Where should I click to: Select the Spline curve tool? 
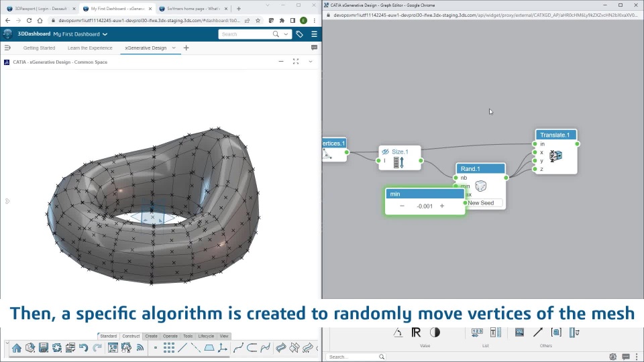tap(239, 348)
